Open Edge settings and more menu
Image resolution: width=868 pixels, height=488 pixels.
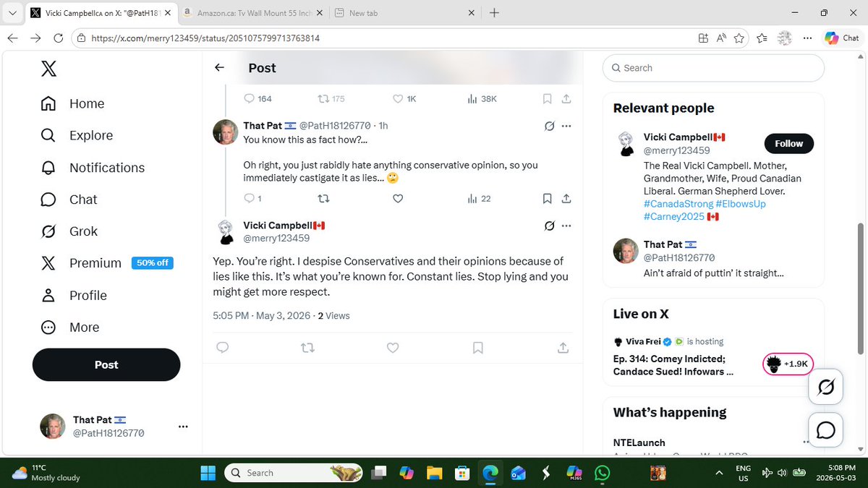807,38
